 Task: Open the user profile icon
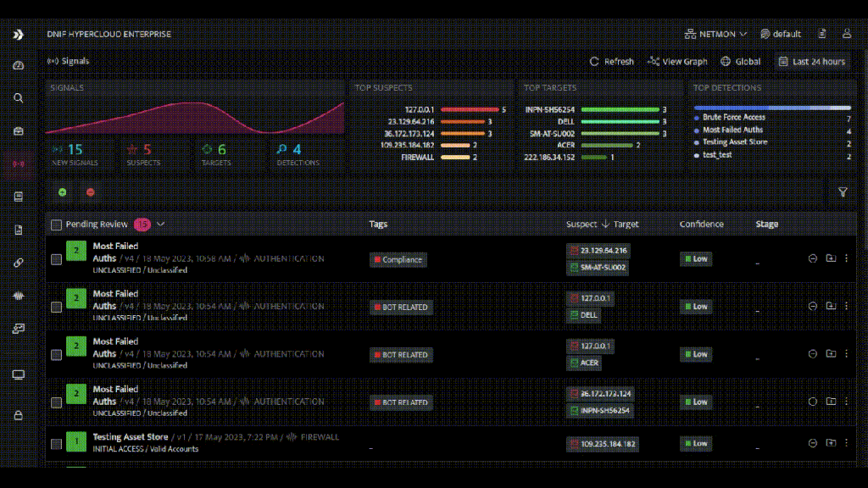pyautogui.click(x=847, y=34)
